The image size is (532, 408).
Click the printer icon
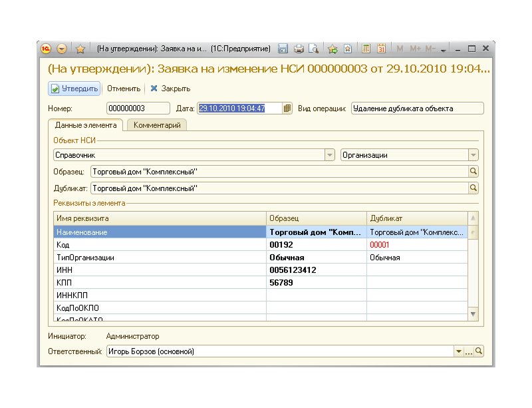click(299, 49)
